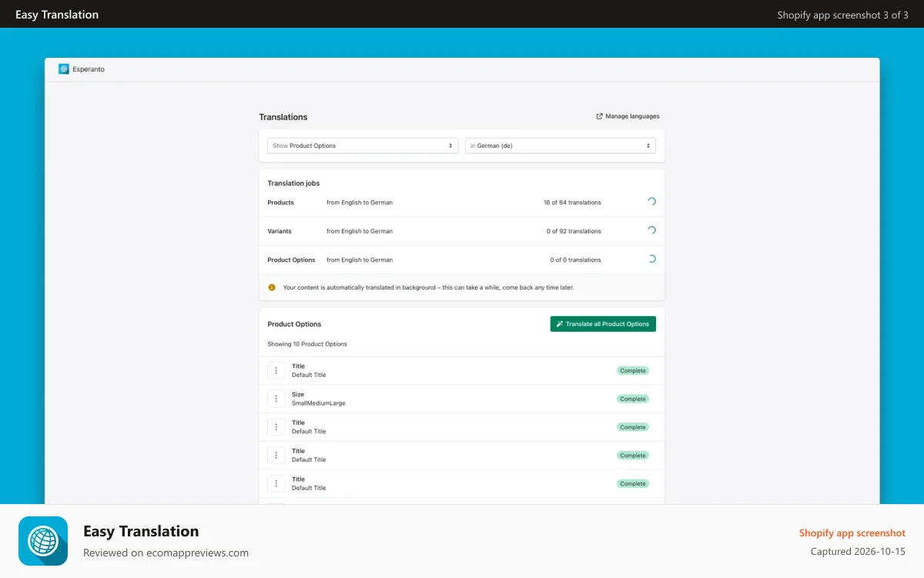Click Products label in Translation jobs
This screenshot has width=924, height=578.
click(x=281, y=203)
